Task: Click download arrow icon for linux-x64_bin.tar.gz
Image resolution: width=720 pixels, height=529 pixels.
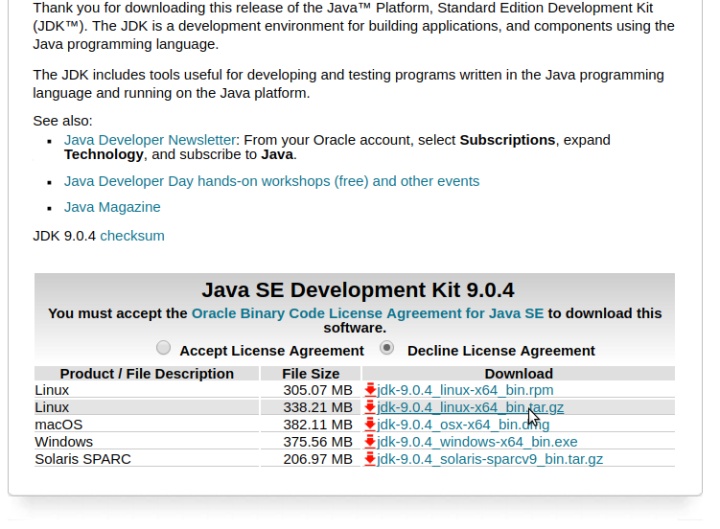Action: click(x=370, y=407)
